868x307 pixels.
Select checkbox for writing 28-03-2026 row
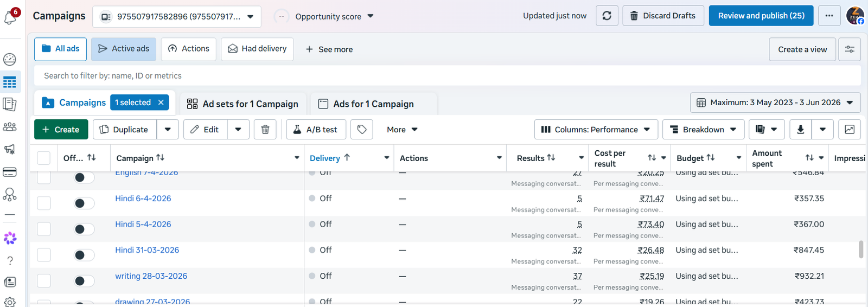pos(43,280)
